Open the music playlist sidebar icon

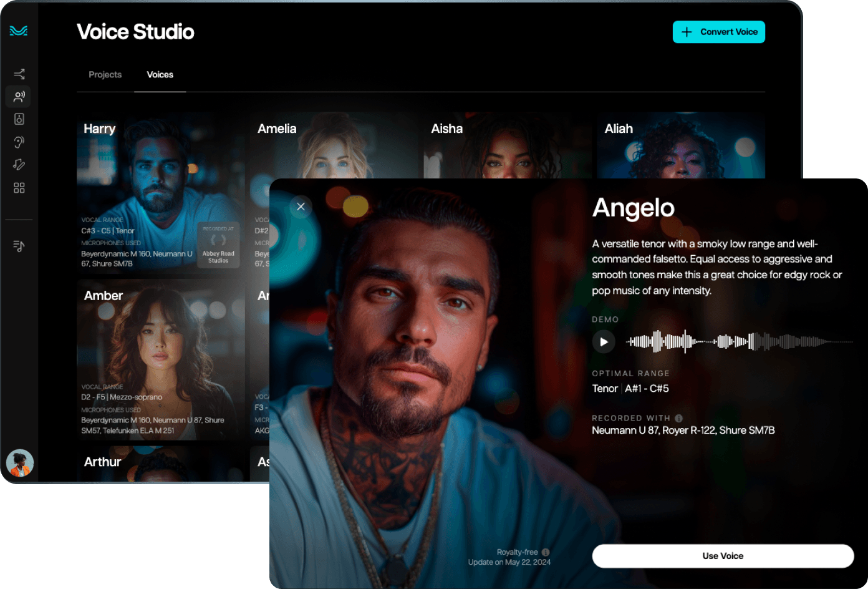[x=19, y=246]
